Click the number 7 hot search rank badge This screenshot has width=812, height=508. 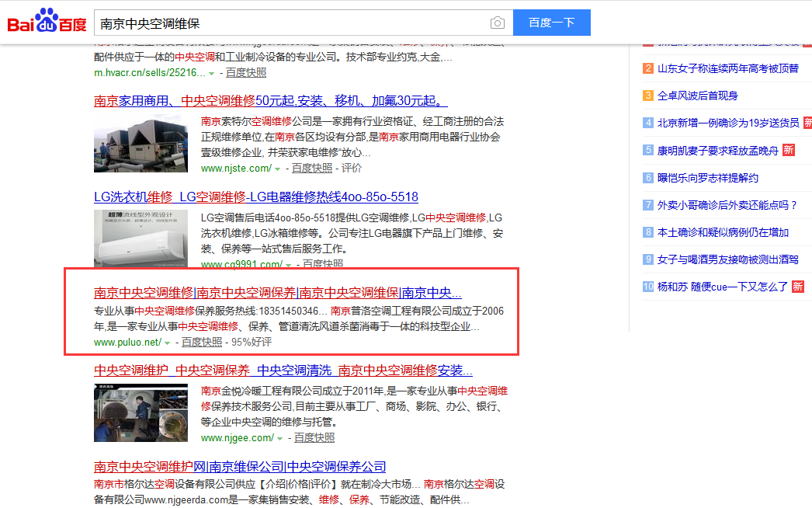[x=648, y=205]
